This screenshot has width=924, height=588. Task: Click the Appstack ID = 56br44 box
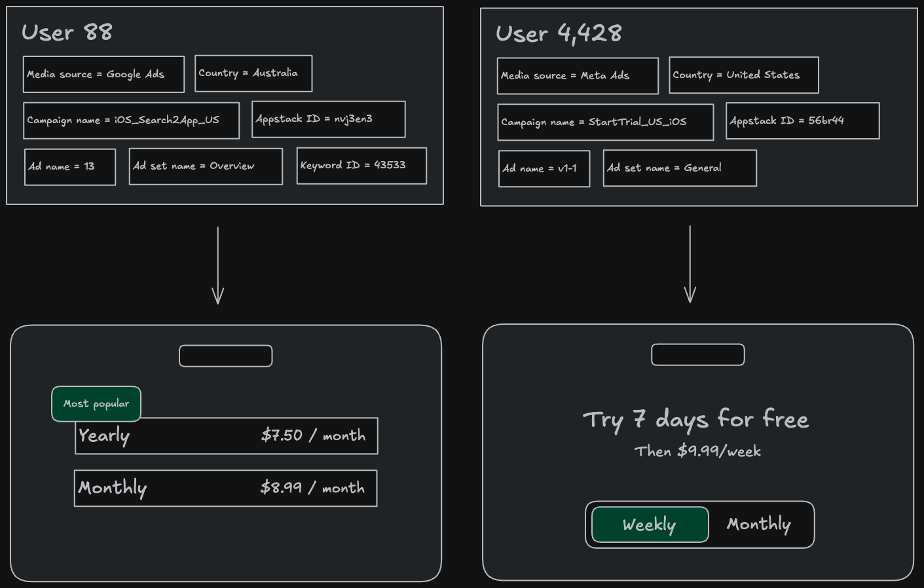pyautogui.click(x=803, y=121)
